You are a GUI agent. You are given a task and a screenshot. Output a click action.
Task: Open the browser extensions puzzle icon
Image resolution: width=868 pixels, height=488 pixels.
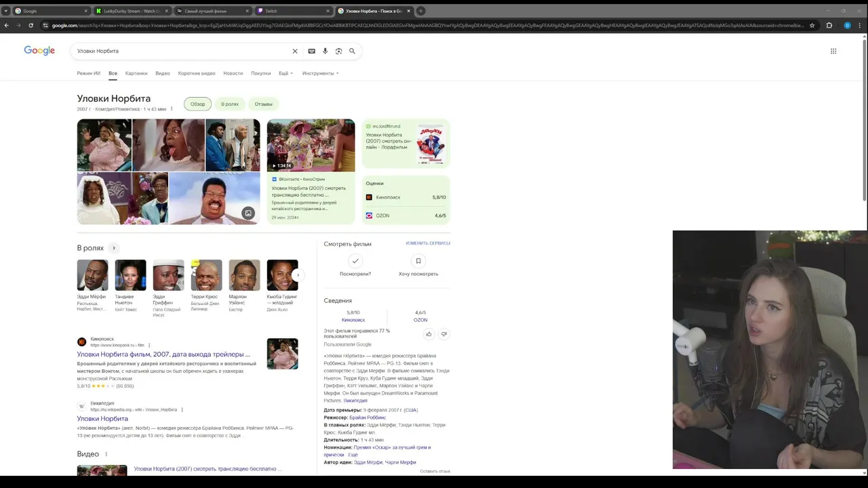pos(829,25)
